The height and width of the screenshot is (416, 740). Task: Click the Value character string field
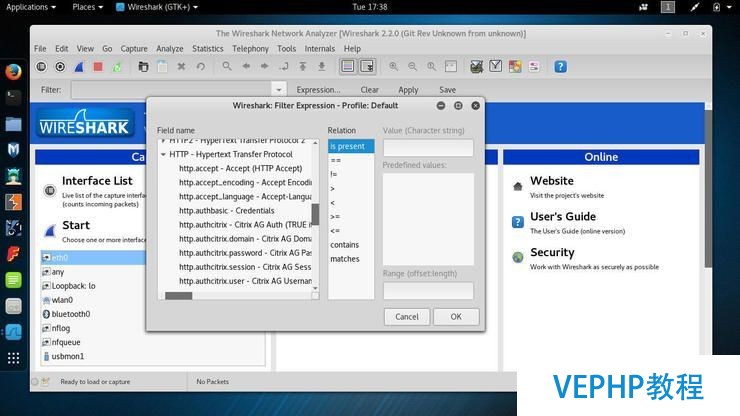(x=428, y=148)
